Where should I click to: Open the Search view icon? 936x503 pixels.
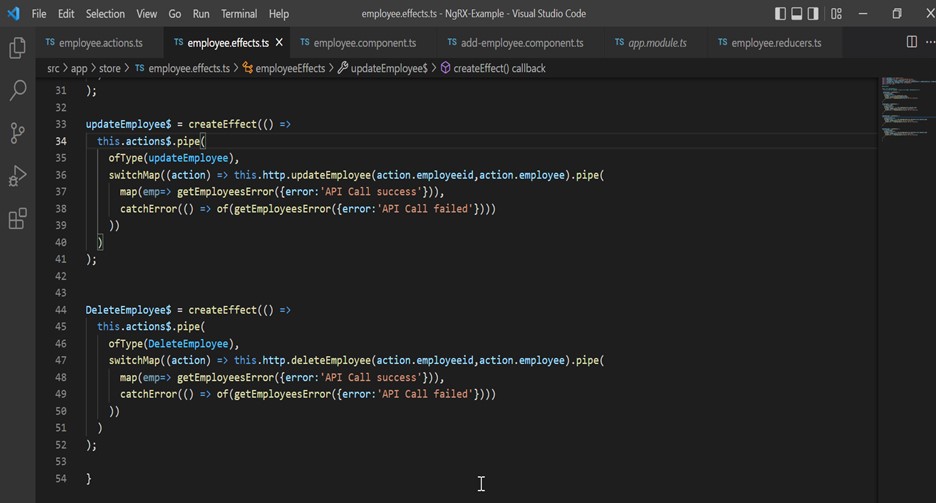pyautogui.click(x=17, y=90)
